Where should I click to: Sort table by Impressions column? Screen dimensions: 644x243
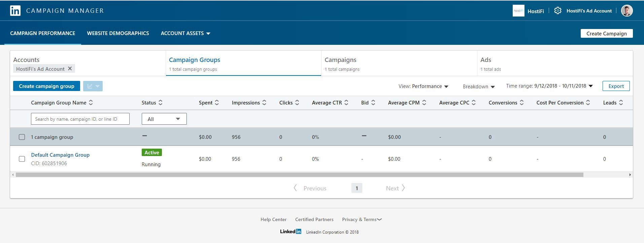coord(264,102)
